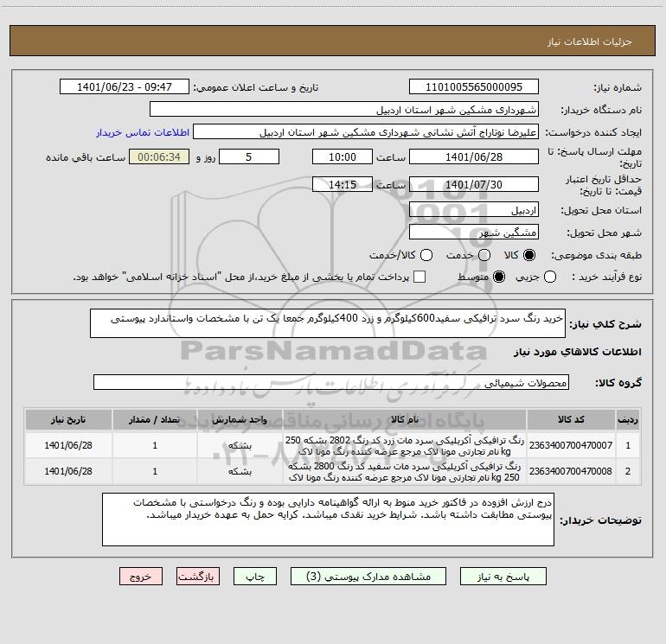Click the تعداد / مقدار column header

[155, 419]
